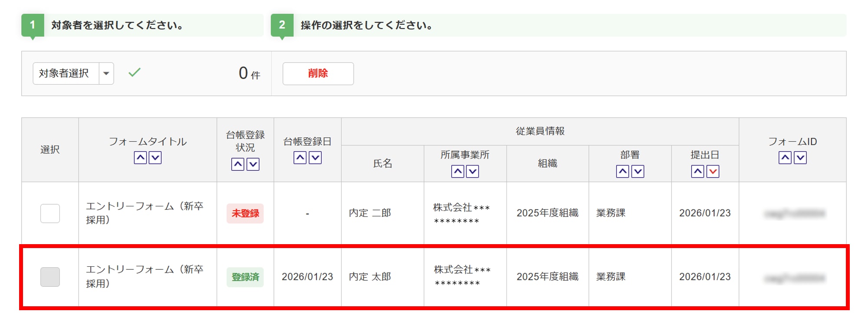The height and width of the screenshot is (328, 868).
Task: Sort 台帳登録日 column descending
Action: pyautogui.click(x=315, y=158)
